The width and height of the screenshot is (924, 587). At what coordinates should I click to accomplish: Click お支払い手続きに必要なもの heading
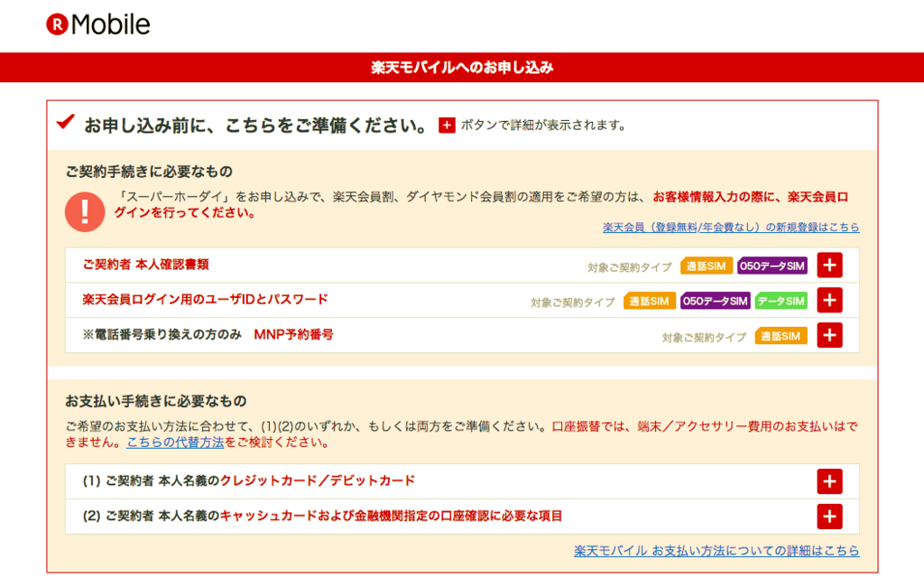click(156, 401)
